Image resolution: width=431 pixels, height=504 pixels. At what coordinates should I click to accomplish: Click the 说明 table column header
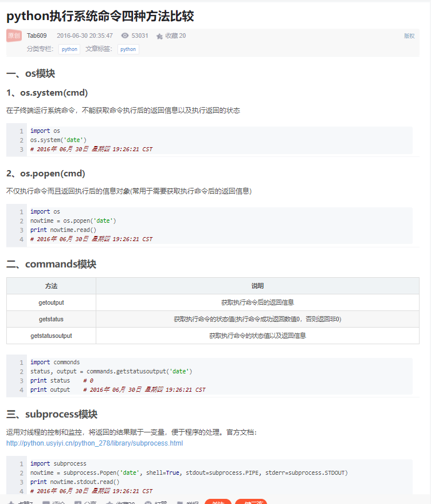257,286
